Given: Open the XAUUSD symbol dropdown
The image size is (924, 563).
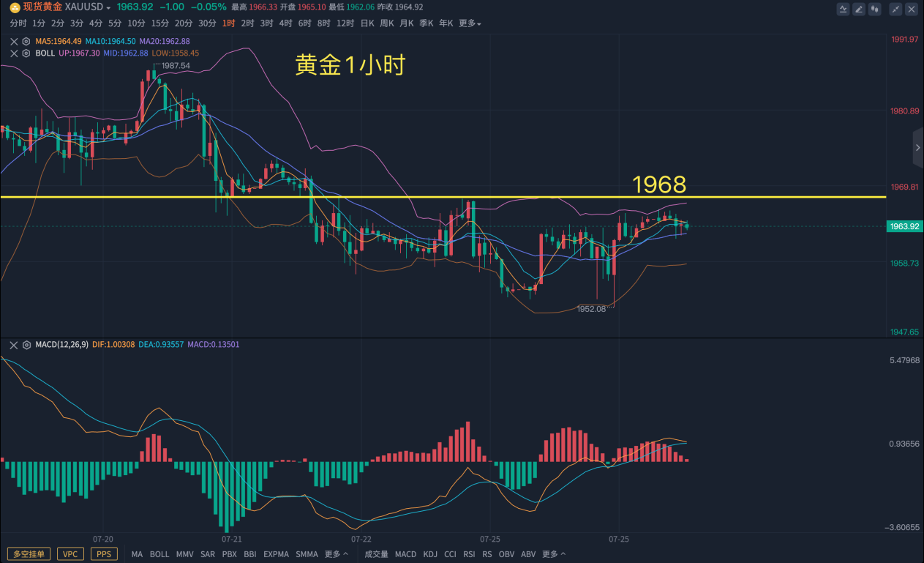Looking at the screenshot, I should [x=109, y=7].
